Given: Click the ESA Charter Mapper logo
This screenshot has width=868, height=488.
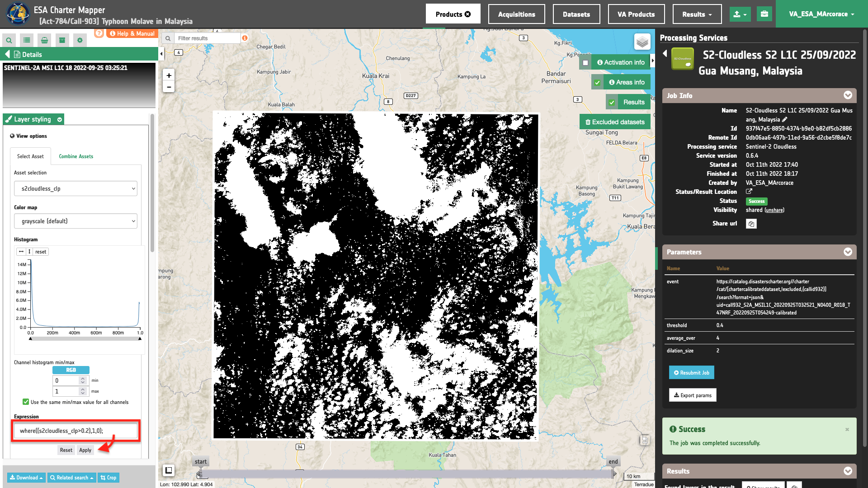Looking at the screenshot, I should click(x=18, y=14).
